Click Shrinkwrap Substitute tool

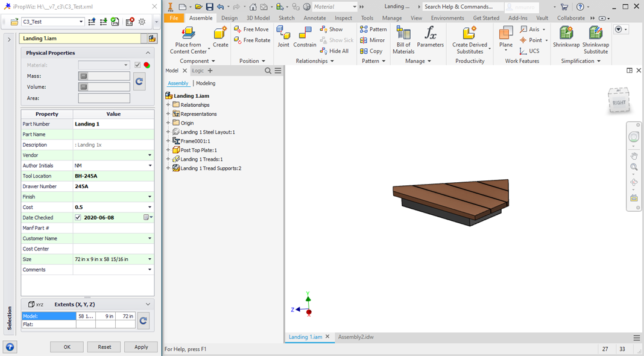click(596, 40)
